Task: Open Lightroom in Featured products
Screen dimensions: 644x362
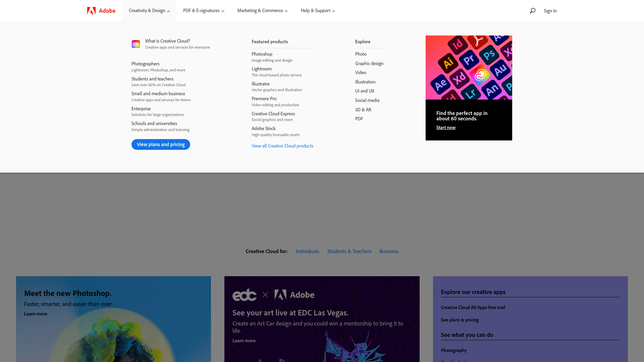Action: coord(276,72)
